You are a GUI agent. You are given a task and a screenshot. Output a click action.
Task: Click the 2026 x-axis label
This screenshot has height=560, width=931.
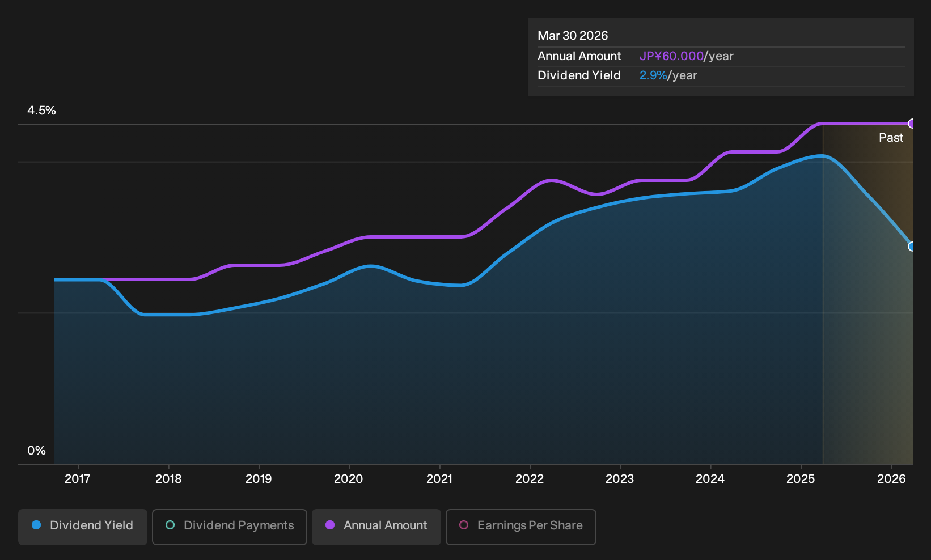click(x=891, y=479)
